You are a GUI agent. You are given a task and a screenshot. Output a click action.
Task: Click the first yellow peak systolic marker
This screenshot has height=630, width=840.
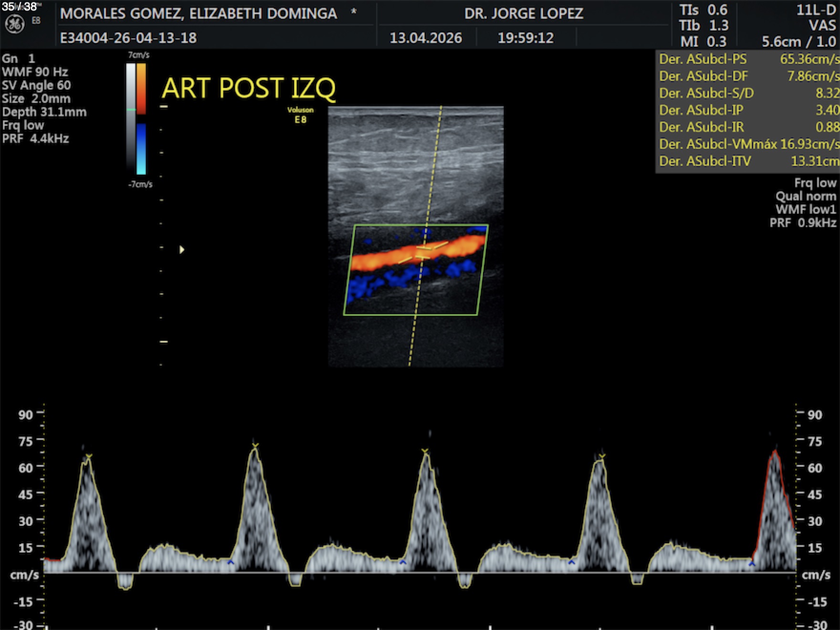(88, 457)
